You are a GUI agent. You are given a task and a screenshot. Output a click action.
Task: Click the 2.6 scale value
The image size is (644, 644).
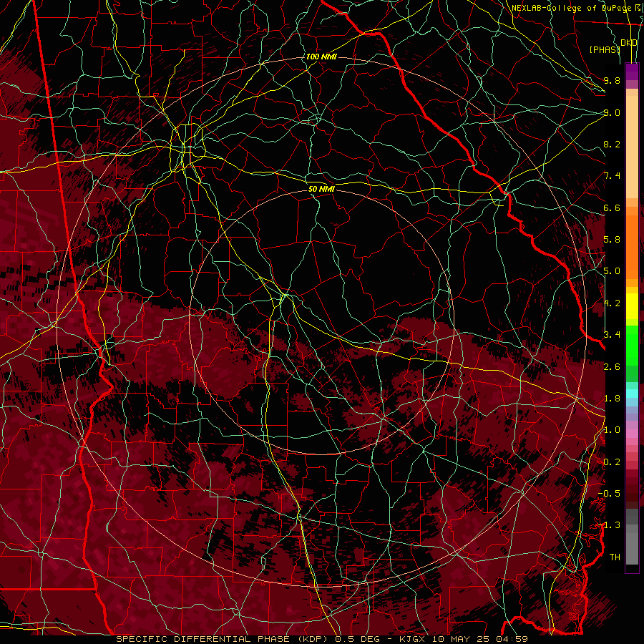[612, 366]
